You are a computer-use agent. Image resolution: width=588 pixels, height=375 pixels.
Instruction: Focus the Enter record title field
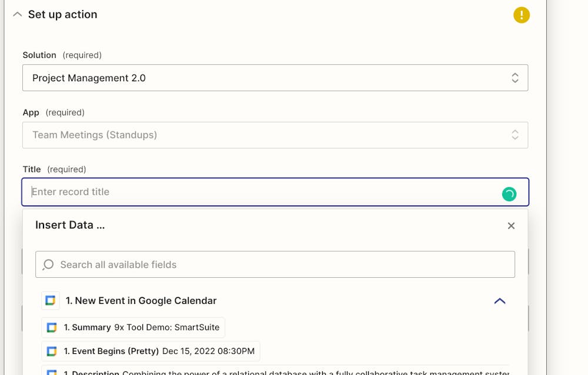[x=259, y=192]
